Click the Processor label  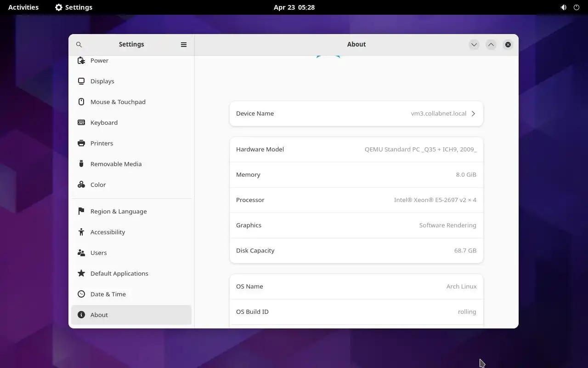[x=250, y=200]
